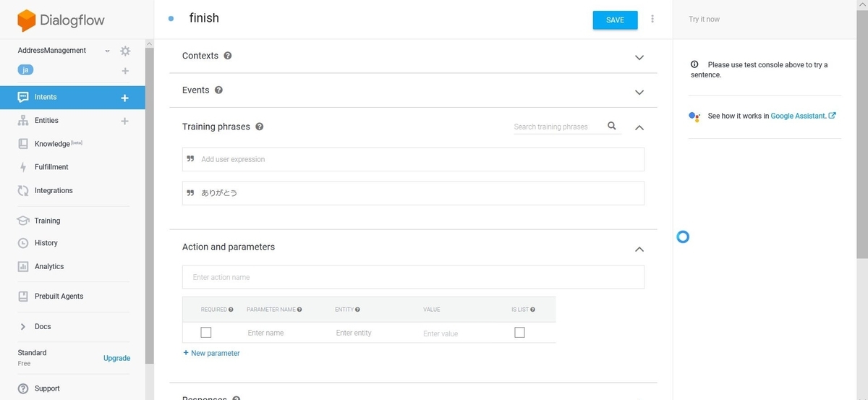868x400 pixels.
Task: Click the Google Assistant logo icon
Action: [x=694, y=116]
